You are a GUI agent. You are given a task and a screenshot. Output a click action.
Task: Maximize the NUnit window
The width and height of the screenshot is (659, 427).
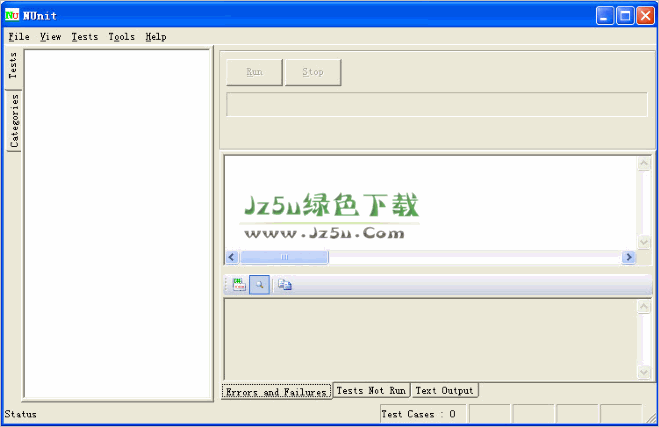point(625,16)
